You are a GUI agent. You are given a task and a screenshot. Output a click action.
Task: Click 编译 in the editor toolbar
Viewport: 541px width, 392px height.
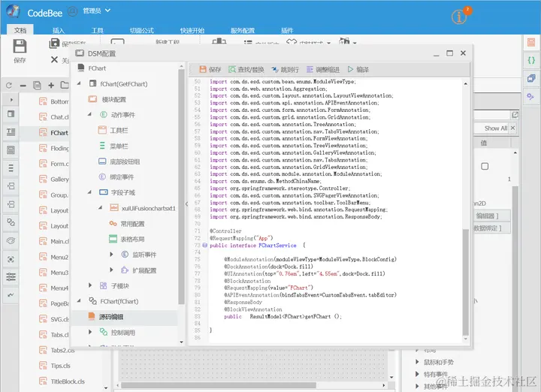tap(358, 70)
